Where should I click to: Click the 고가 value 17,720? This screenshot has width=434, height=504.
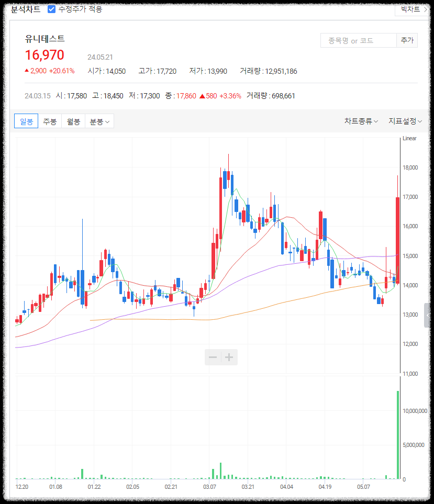(x=166, y=71)
